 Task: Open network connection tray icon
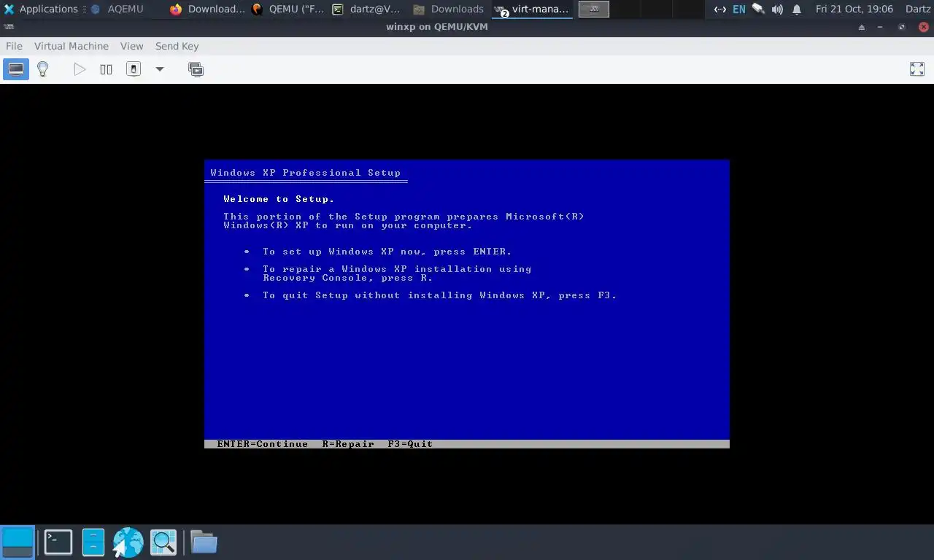pos(719,9)
